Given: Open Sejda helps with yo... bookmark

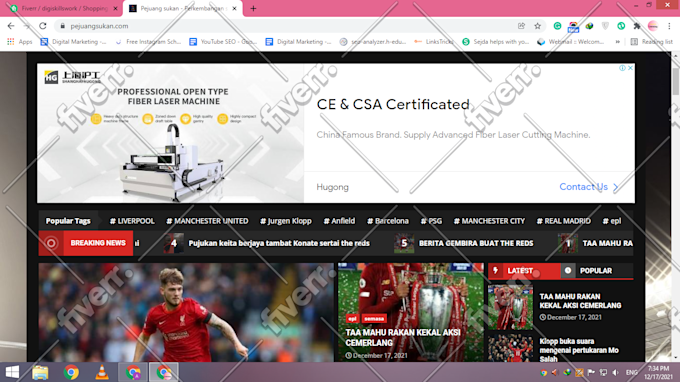Looking at the screenshot, I should click(496, 42).
